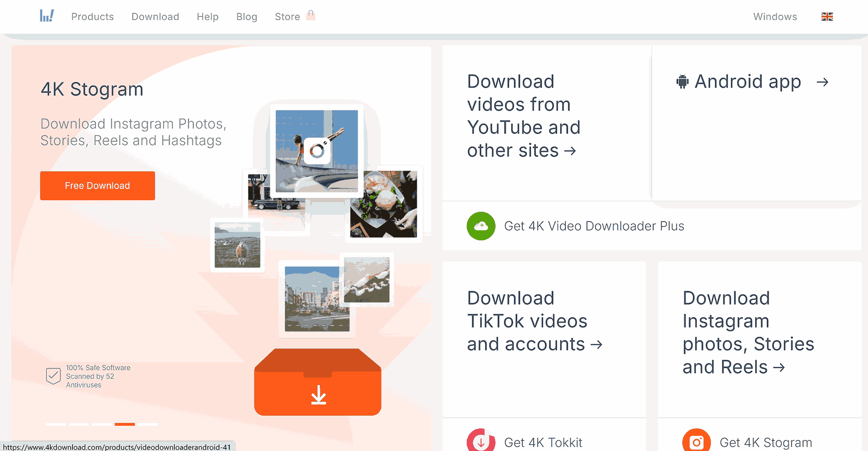Open the Download menu item
868x451 pixels.
click(x=155, y=17)
